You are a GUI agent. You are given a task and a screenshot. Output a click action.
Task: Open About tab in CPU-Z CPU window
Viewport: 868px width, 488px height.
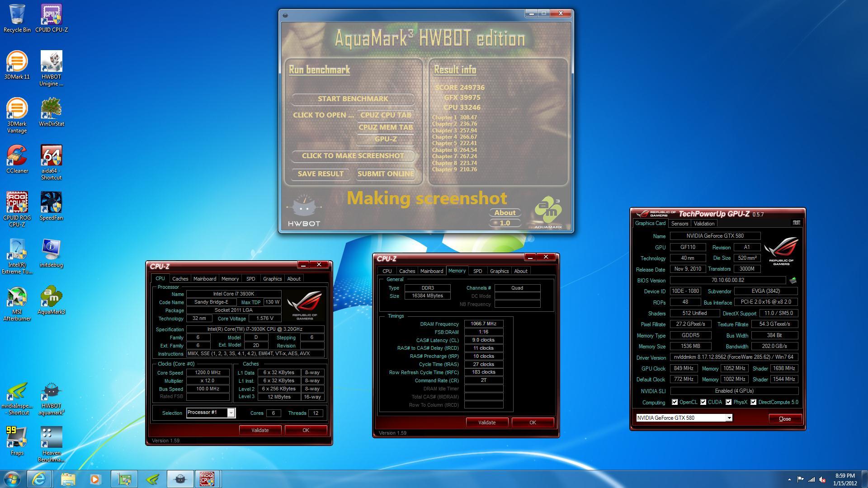tap(294, 279)
